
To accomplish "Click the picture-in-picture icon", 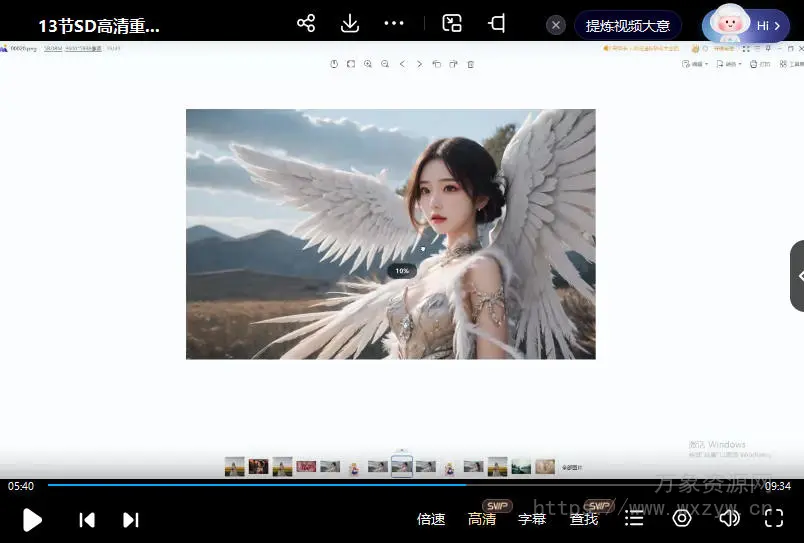I will click(452, 24).
